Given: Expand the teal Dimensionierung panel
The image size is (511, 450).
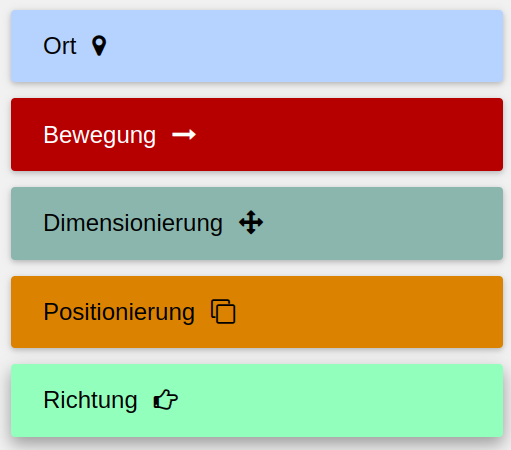Looking at the screenshot, I should (x=257, y=223).
